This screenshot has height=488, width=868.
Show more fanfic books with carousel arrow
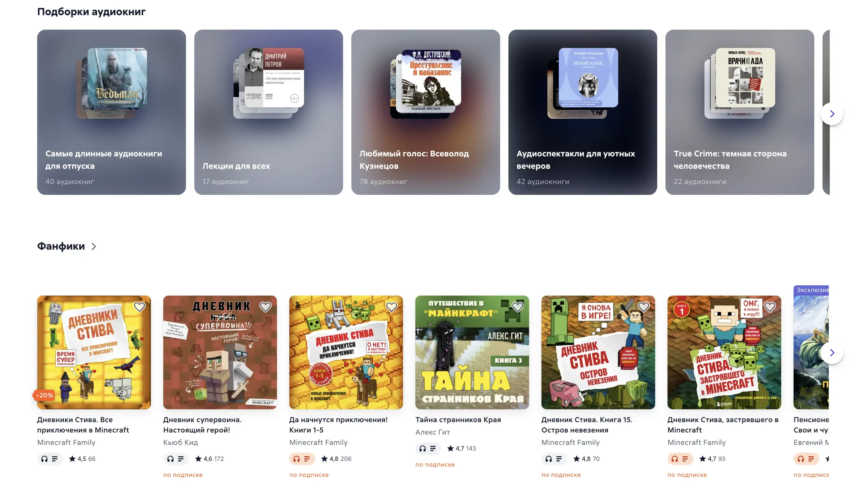(832, 353)
